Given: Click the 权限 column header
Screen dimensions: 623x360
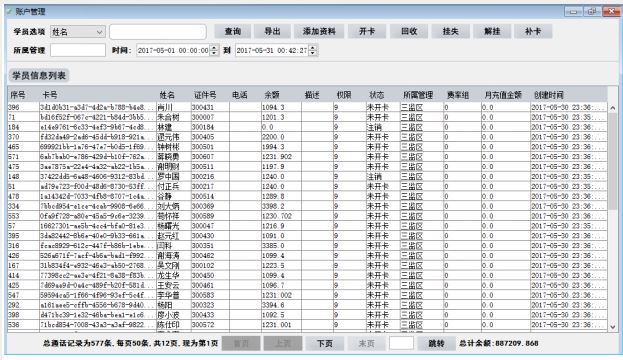Looking at the screenshot, I should click(x=344, y=95).
